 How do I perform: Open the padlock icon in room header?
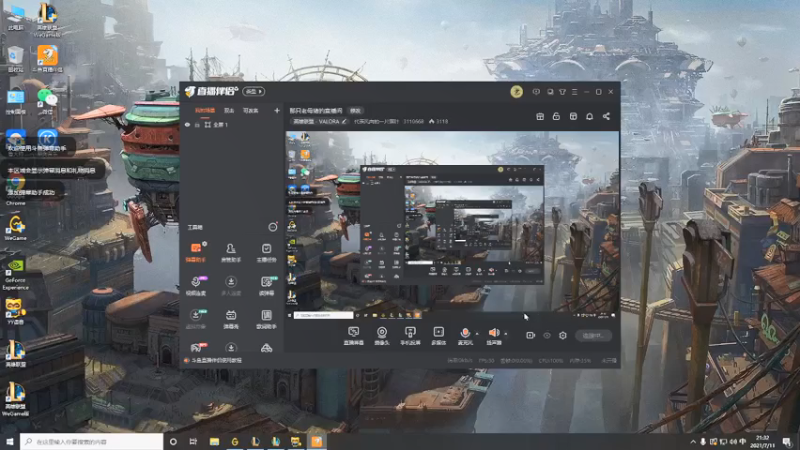click(556, 116)
